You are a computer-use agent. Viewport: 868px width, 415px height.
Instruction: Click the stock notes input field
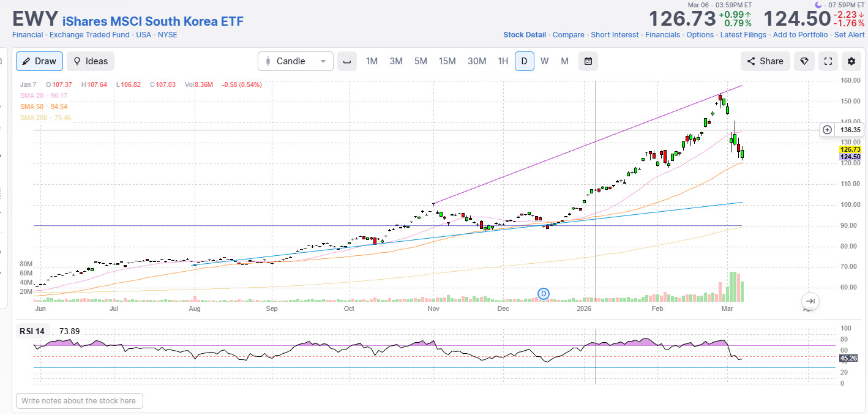tap(80, 401)
